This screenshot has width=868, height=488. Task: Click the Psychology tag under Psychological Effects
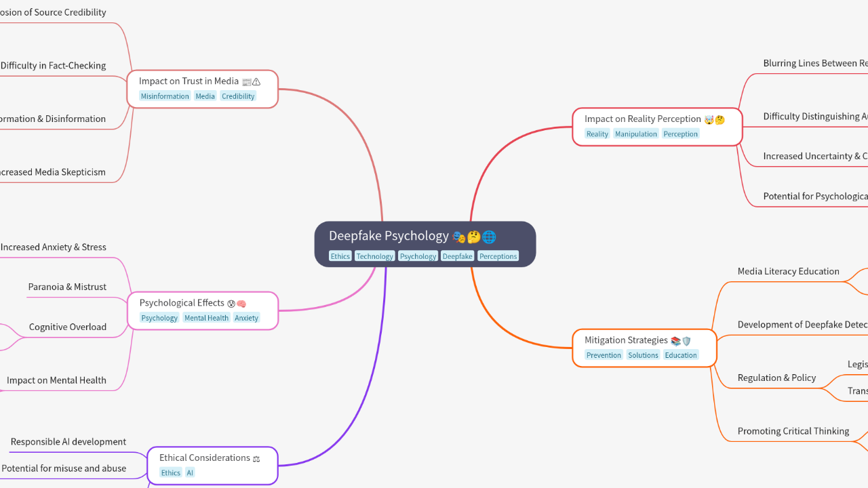coord(159,318)
